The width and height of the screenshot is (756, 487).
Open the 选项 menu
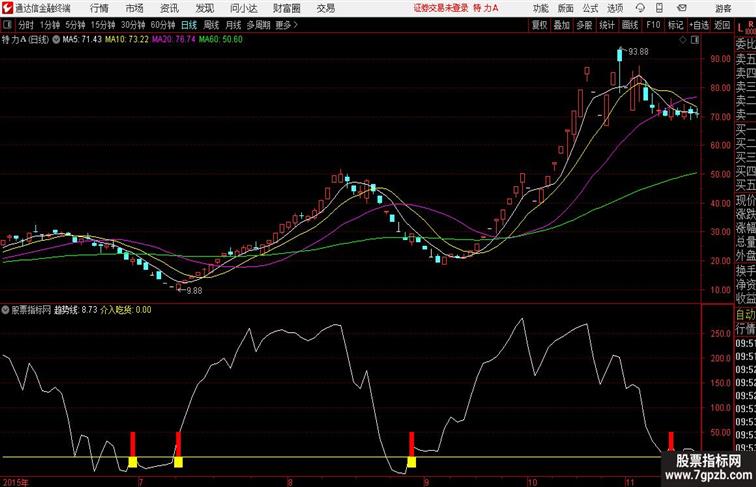pos(615,8)
